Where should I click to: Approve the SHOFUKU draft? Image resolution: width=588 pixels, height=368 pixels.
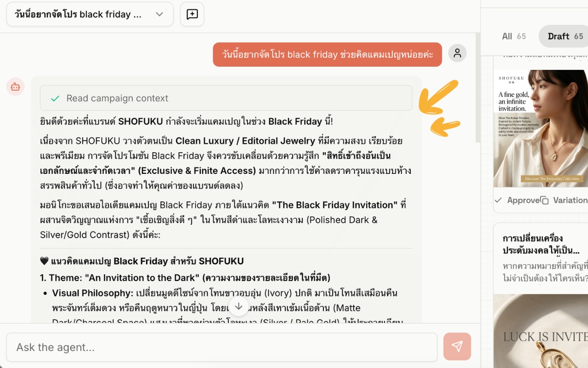[517, 200]
